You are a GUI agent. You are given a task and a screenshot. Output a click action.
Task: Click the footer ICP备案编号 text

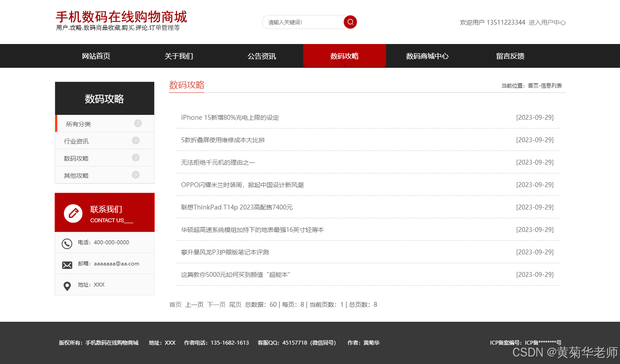point(526,343)
